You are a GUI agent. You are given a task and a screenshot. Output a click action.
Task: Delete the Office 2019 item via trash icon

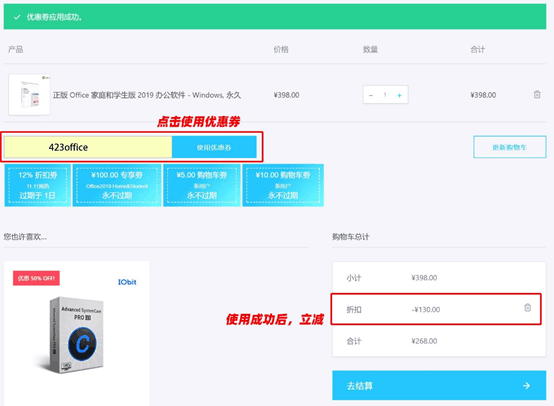point(537,95)
